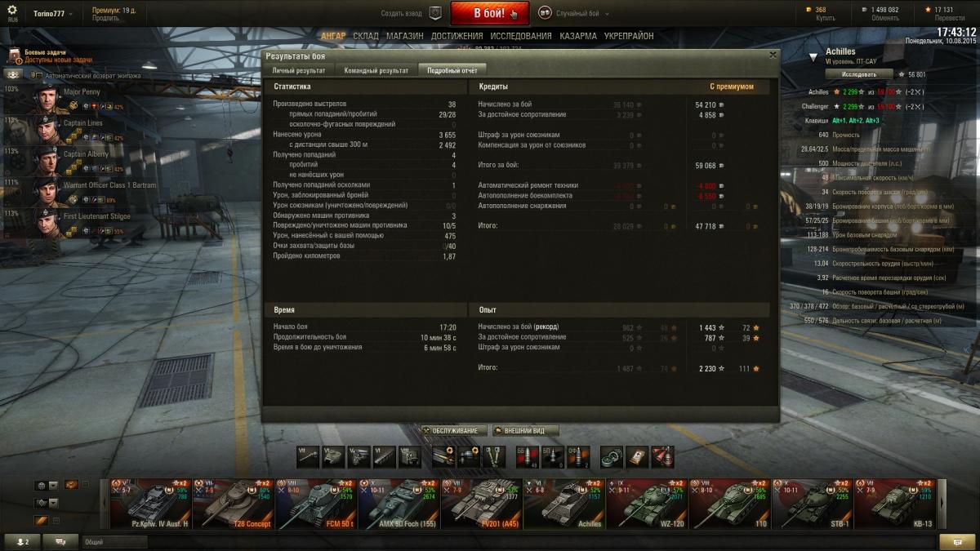This screenshot has width=980, height=551.
Task: Click the ОБСЛУЖИВАНИЕ button
Action: tap(453, 430)
